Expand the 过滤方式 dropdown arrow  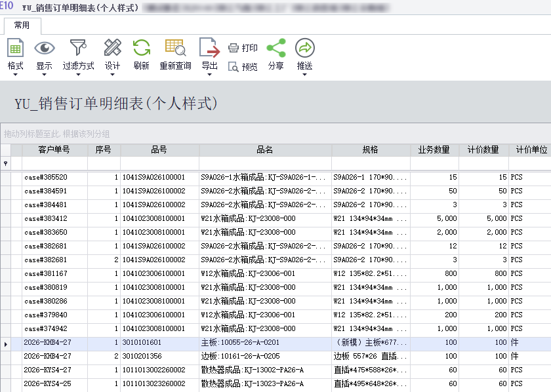point(78,75)
